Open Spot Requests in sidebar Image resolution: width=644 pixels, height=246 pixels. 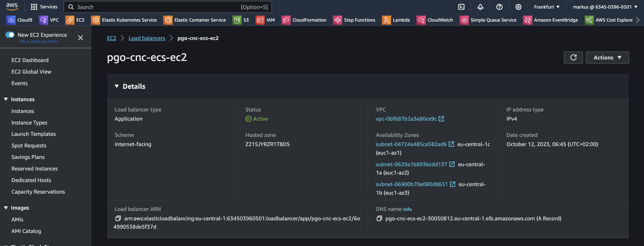(x=29, y=145)
